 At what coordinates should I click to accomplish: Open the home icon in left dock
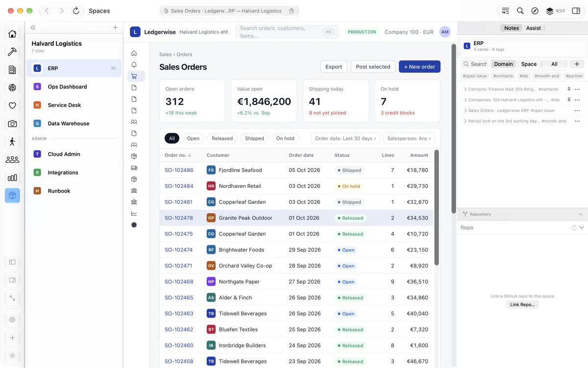click(x=12, y=34)
